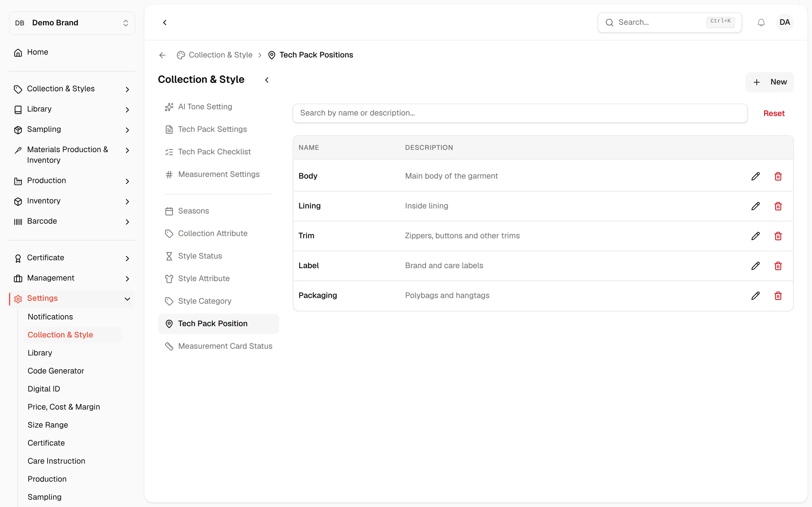Click the red Reset link
The width and height of the screenshot is (812, 507).
coord(774,113)
